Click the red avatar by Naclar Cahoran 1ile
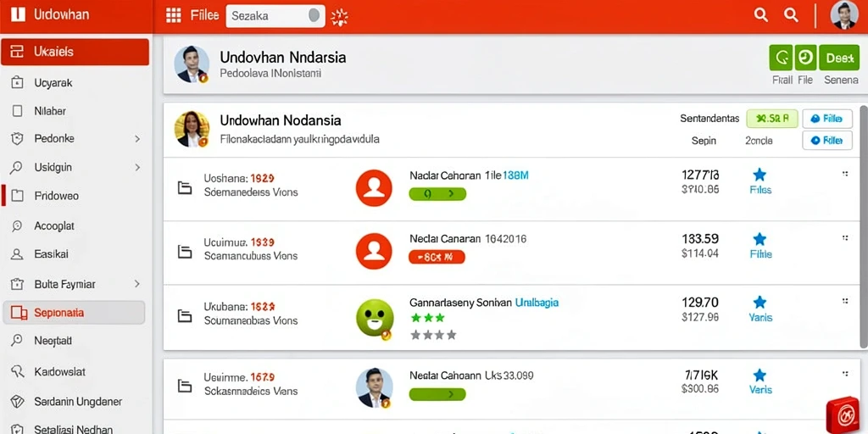Image resolution: width=868 pixels, height=434 pixels. [374, 187]
